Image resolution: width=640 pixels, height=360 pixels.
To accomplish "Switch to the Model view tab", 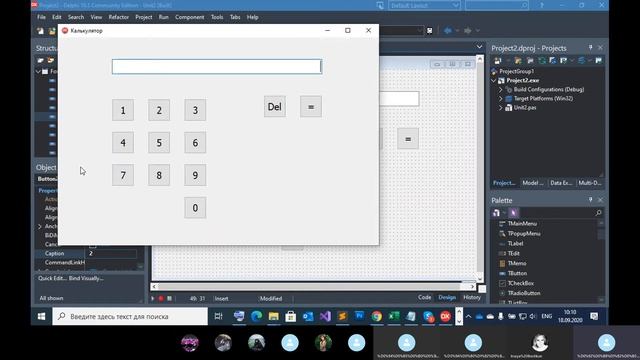I will [x=533, y=183].
